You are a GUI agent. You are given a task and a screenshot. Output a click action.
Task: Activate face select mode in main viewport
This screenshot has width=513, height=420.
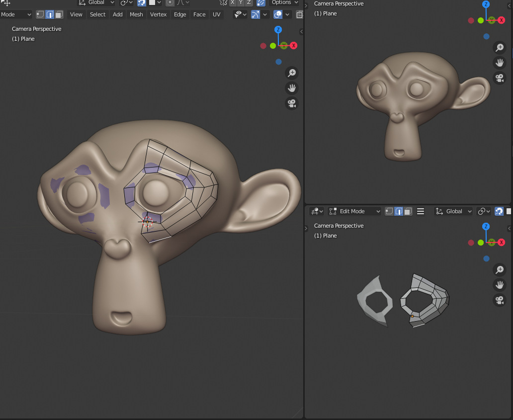pyautogui.click(x=59, y=14)
